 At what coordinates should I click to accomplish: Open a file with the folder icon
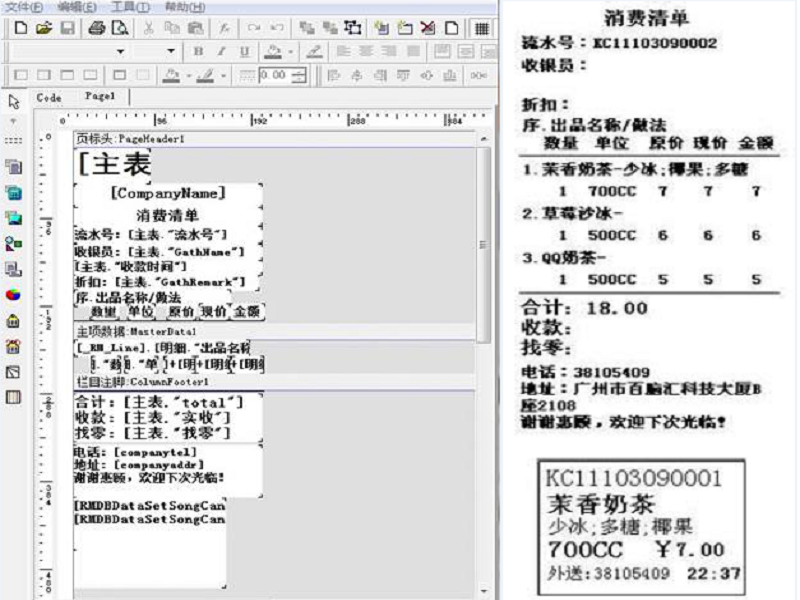[x=42, y=28]
